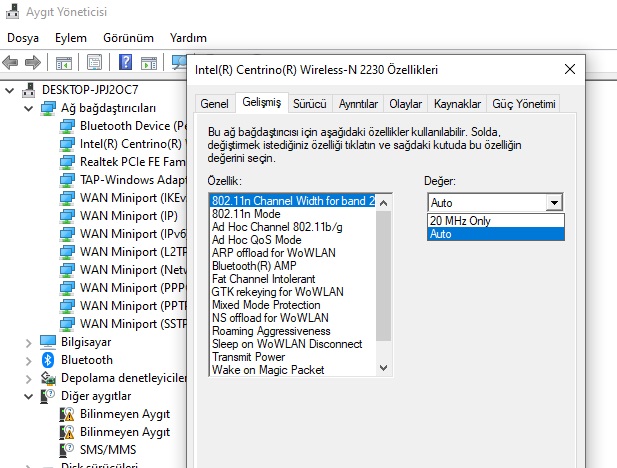The width and height of the screenshot is (617, 468).
Task: Click the Device Manager title bar icon
Action: pyautogui.click(x=12, y=11)
